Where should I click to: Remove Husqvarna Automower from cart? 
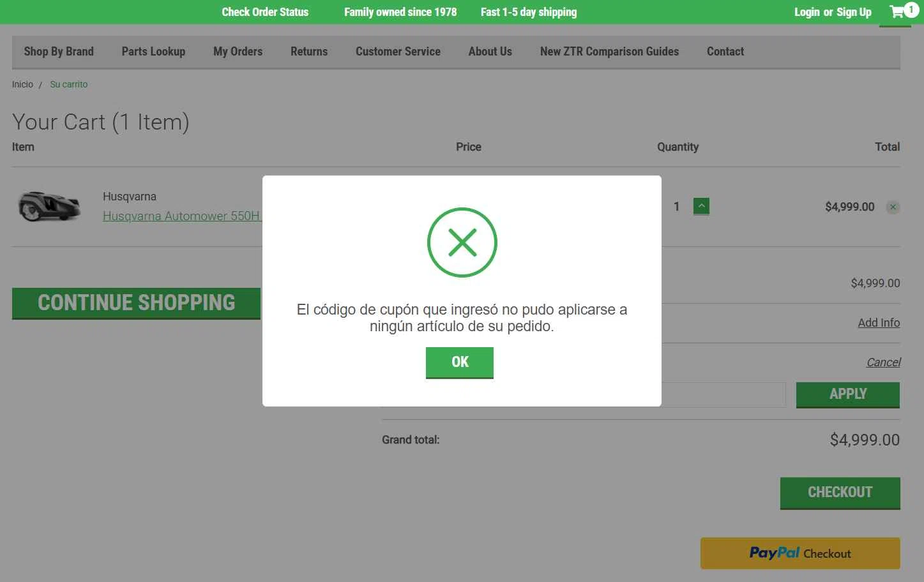tap(893, 207)
